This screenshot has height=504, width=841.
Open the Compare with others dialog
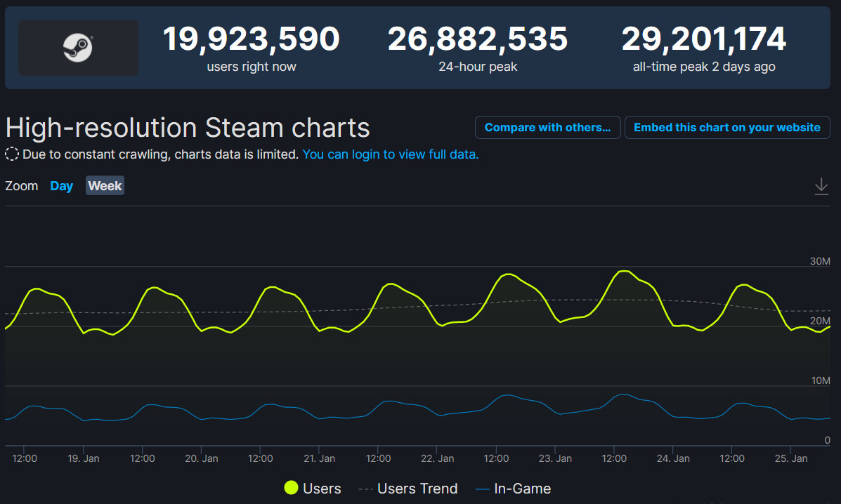pyautogui.click(x=548, y=128)
